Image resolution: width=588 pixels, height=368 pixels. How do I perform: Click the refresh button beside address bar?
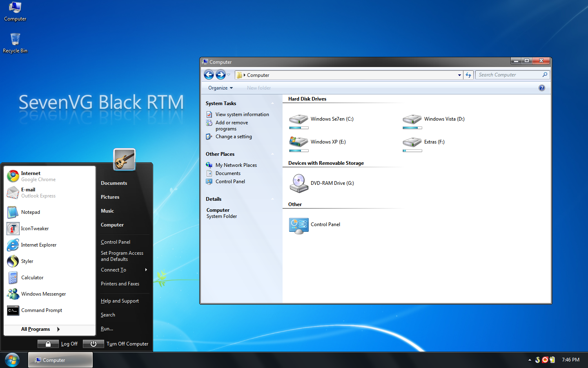click(468, 75)
